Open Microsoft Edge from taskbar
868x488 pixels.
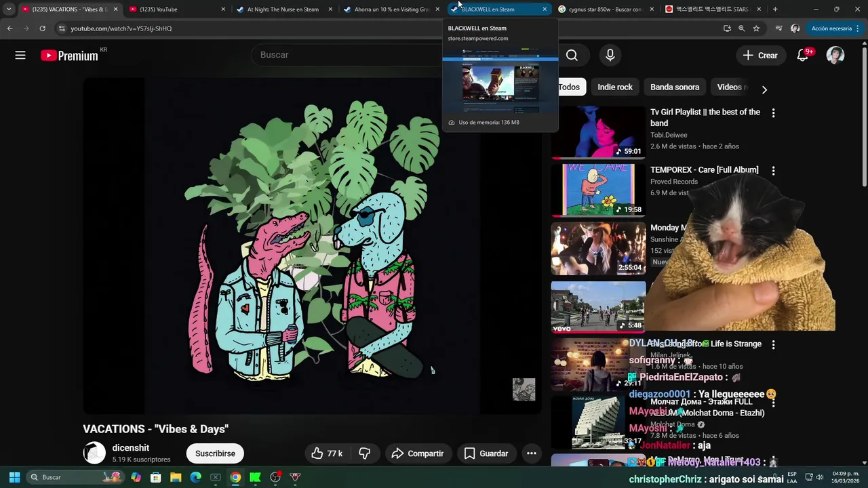tap(195, 477)
